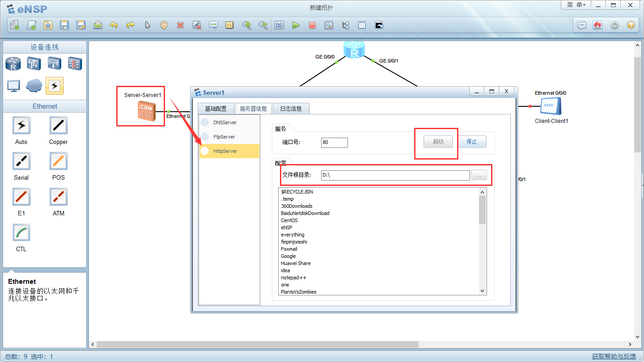Stop all devices with red square icon
644x362 pixels.
pos(312,25)
